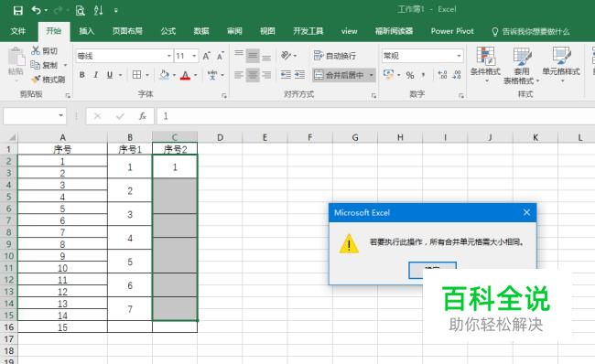This screenshot has width=595, height=364.
Task: Open the number format (常规) dropdown
Action: [459, 56]
